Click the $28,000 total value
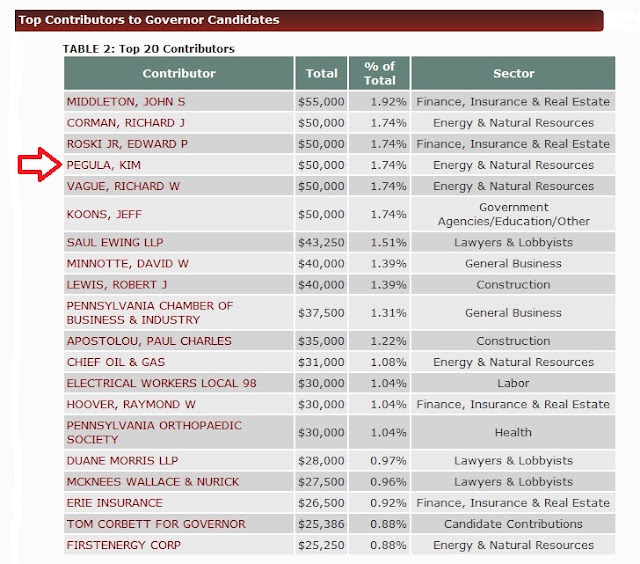 321,461
